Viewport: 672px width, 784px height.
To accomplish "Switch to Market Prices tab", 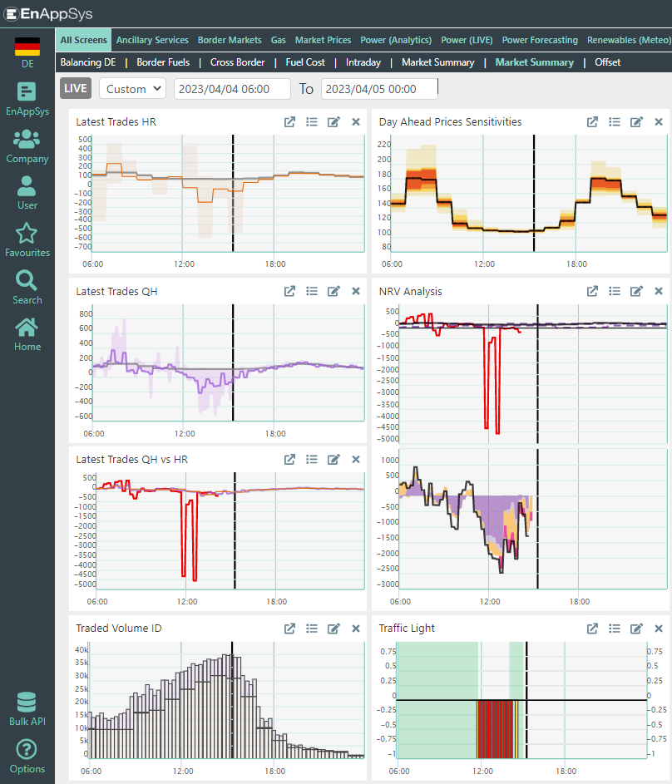I will click(323, 40).
